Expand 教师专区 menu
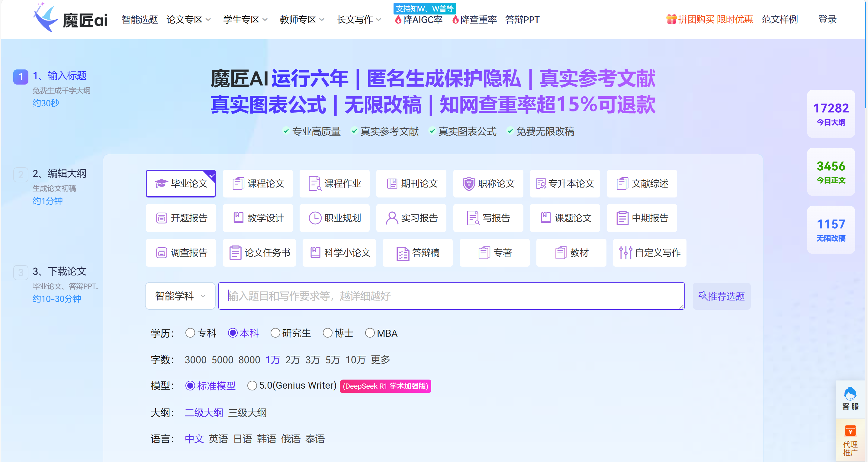Image resolution: width=868 pixels, height=462 pixels. pyautogui.click(x=302, y=20)
